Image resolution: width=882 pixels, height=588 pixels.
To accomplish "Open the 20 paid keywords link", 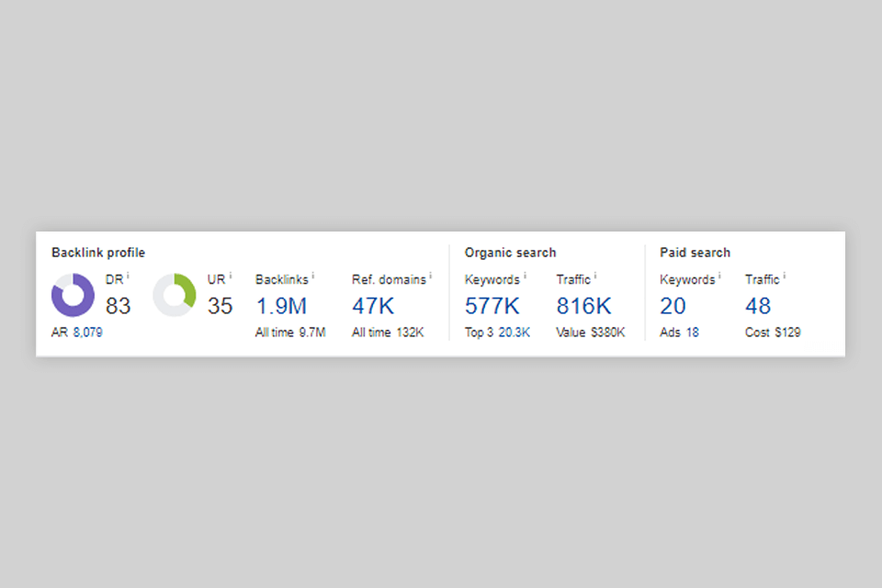I will [x=673, y=306].
